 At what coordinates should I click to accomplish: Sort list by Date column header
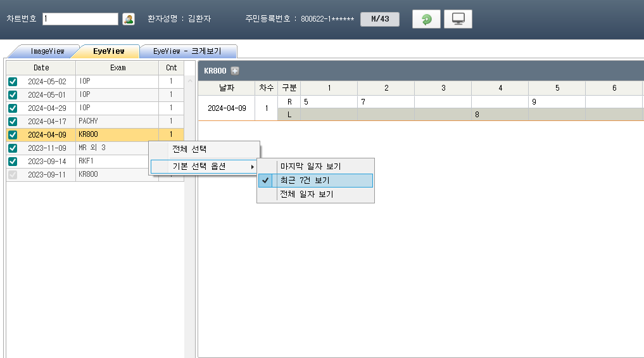[41, 68]
